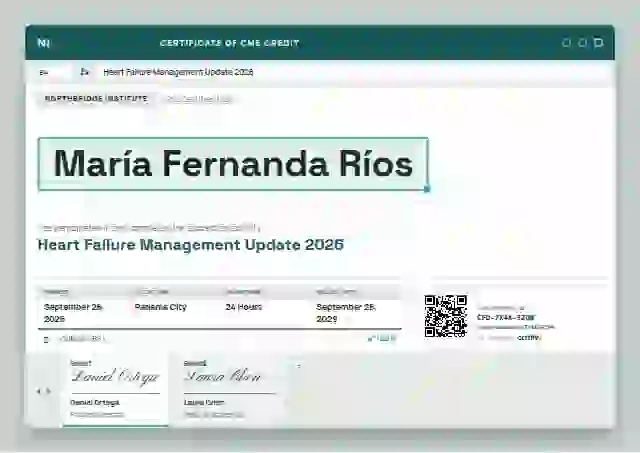
Task: Select the Laura signature card
Action: (x=231, y=389)
